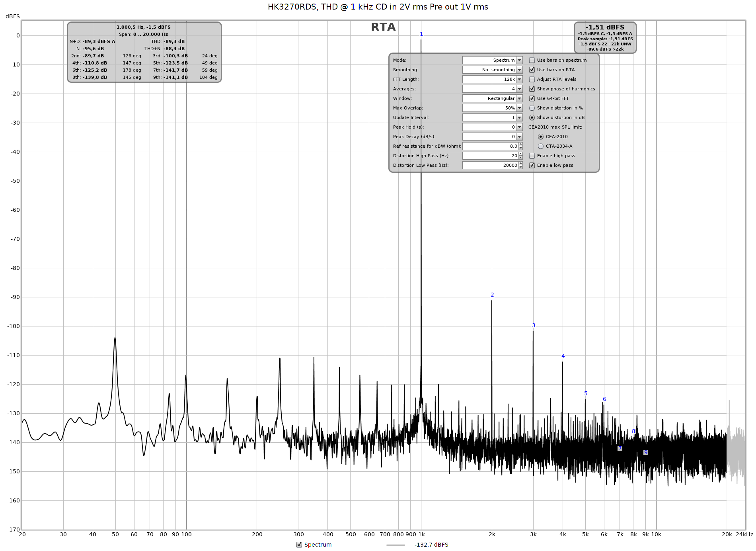Click the 'Span: 0 .. 20.000 Hz' line

click(x=143, y=34)
